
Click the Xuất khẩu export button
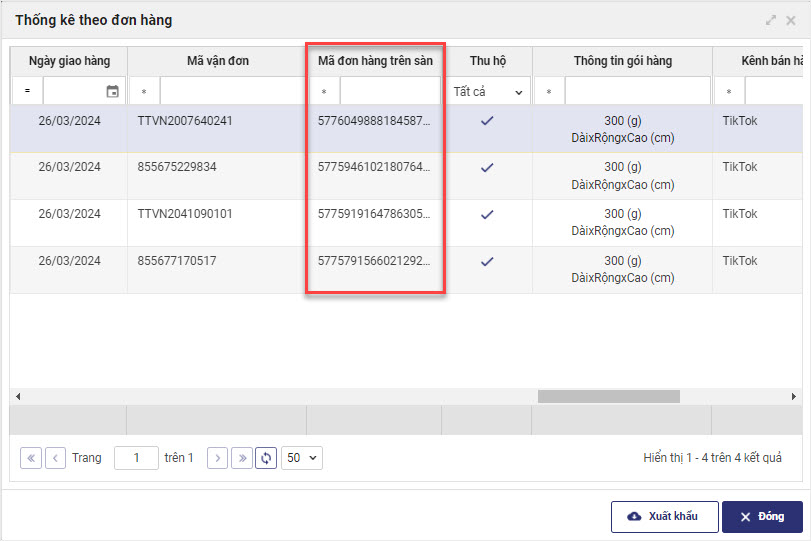[664, 517]
